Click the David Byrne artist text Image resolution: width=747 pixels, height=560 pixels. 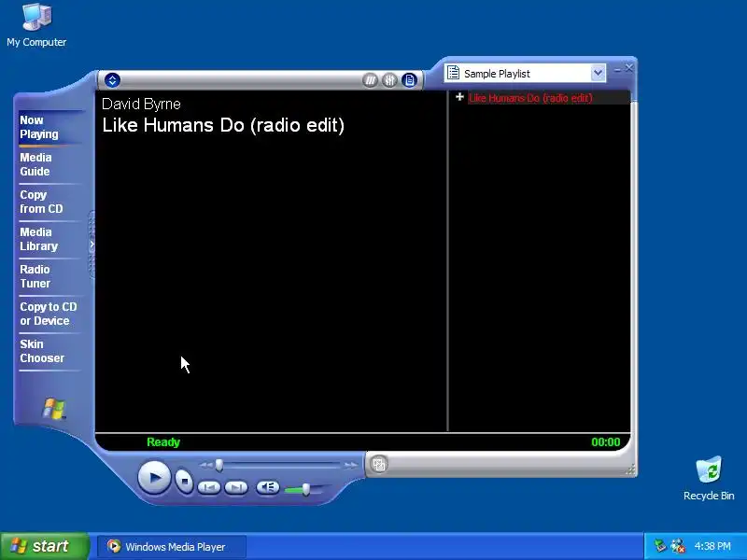click(141, 104)
